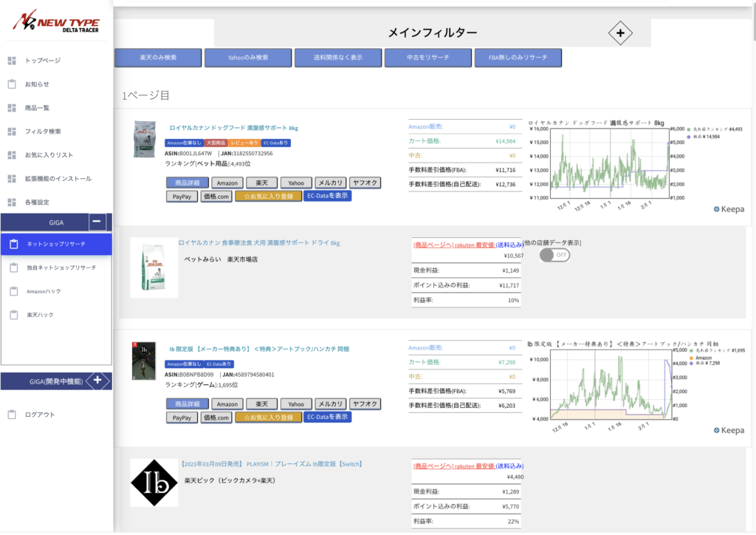The width and height of the screenshot is (756, 535).
Task: Click 商品詳細 for the Ib 限定版 product
Action: pos(188,403)
